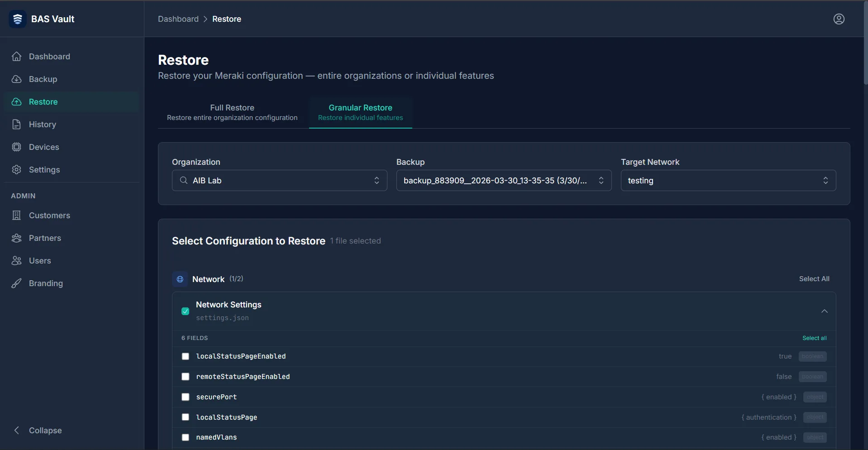Click the Restore breadcrumb text
Viewport: 868px width, 450px height.
(227, 19)
